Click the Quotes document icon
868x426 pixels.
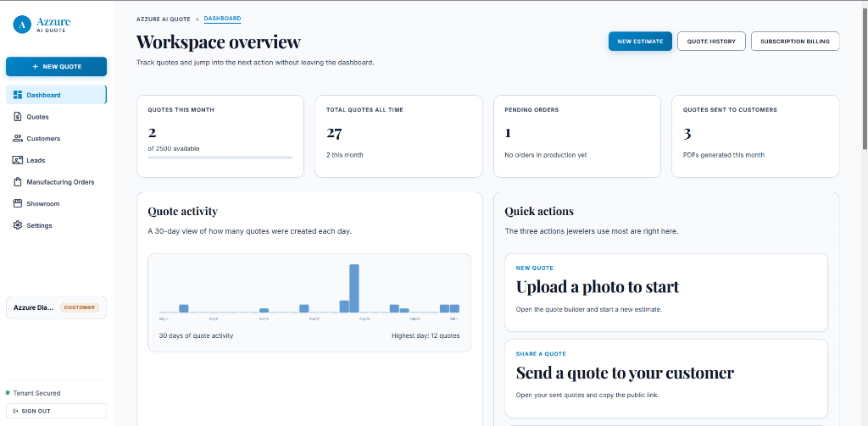tap(17, 117)
